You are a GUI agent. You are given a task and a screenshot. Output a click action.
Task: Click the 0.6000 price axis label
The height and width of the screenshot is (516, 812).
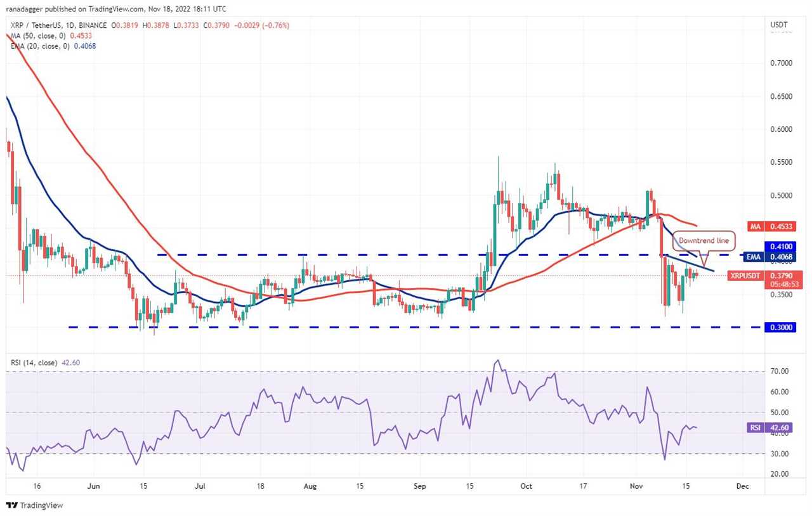[782, 129]
